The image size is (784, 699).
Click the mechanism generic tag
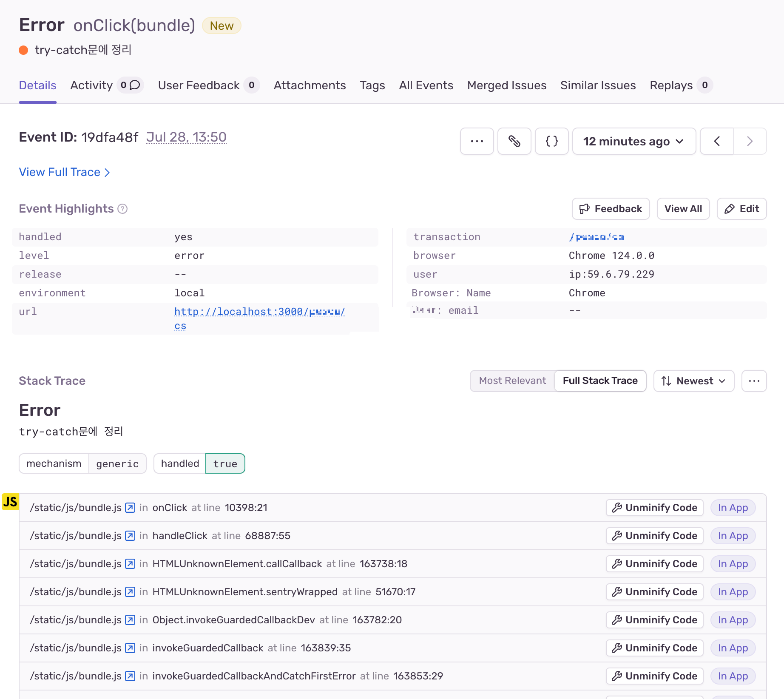coord(82,463)
